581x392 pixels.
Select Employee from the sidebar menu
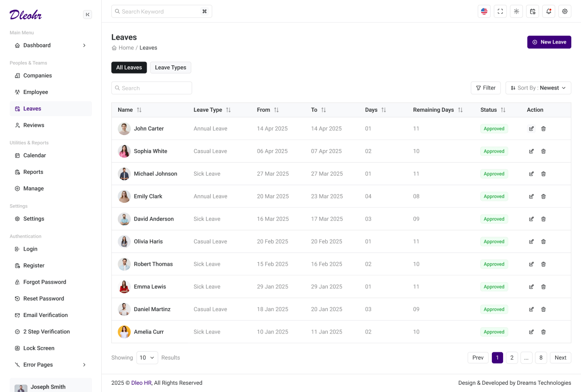click(35, 92)
